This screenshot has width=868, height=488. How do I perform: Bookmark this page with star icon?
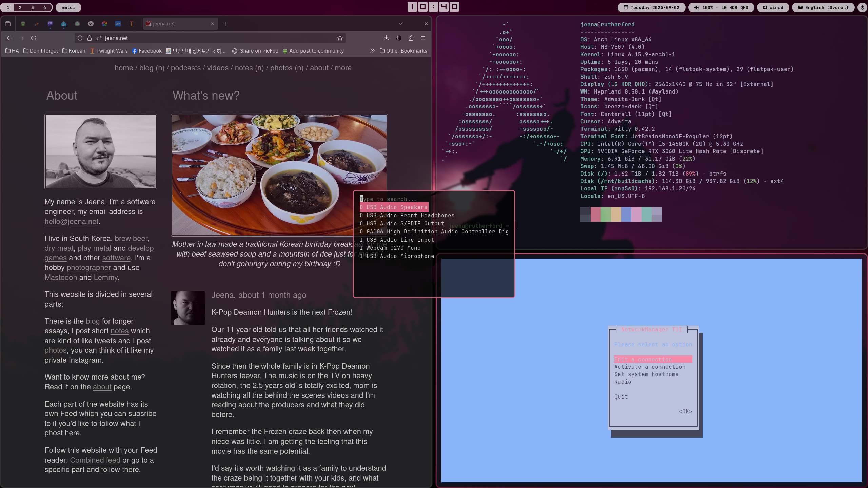(340, 38)
